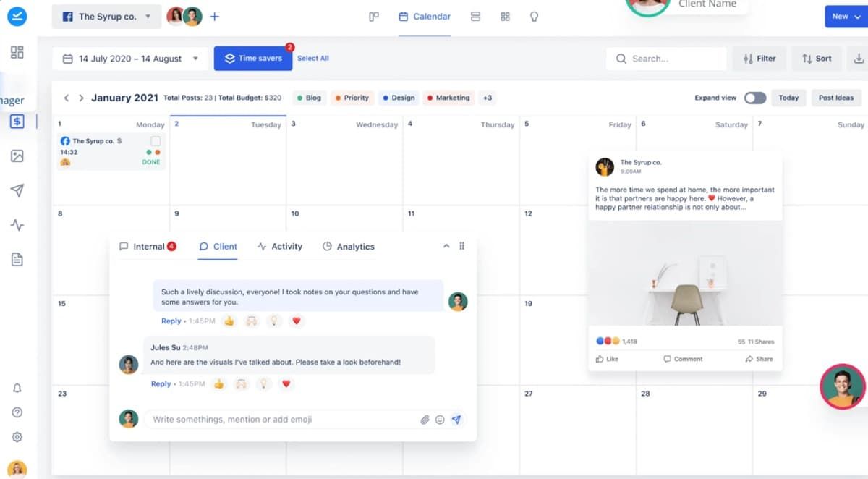Screen dimensions: 868x479
Task: Toggle the Priority label filter
Action: [352, 98]
